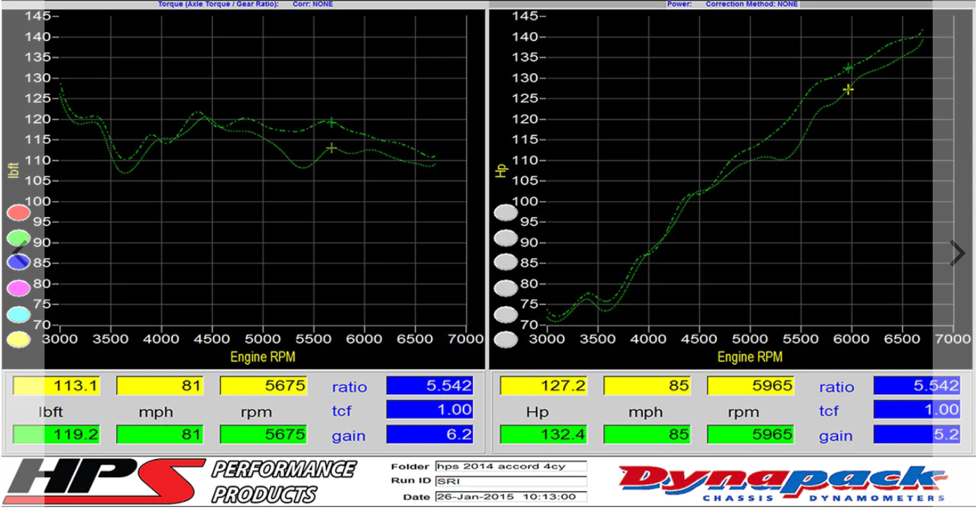The height and width of the screenshot is (514, 980).
Task: Click the Date field 26-Jan-2015
Action: [511, 497]
